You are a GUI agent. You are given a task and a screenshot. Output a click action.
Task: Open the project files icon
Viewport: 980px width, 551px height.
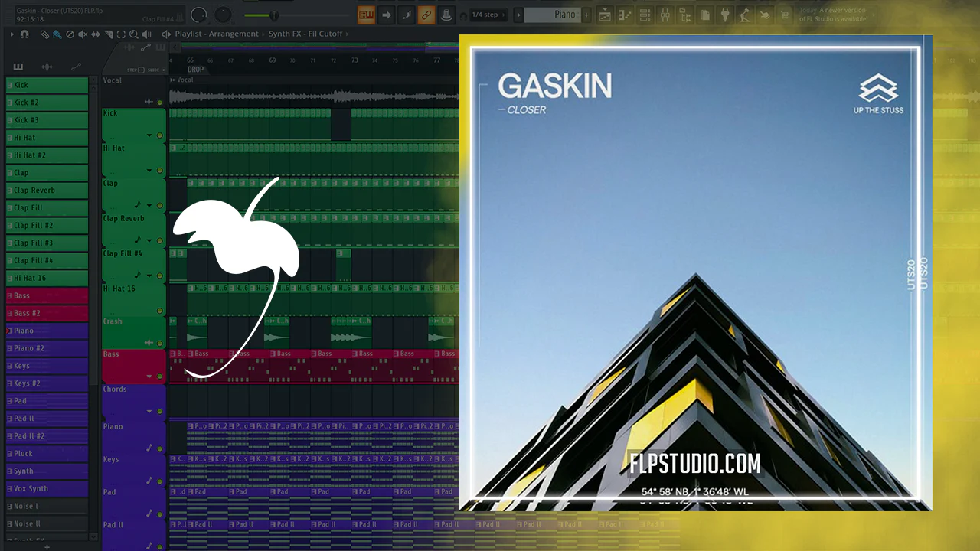pos(704,15)
